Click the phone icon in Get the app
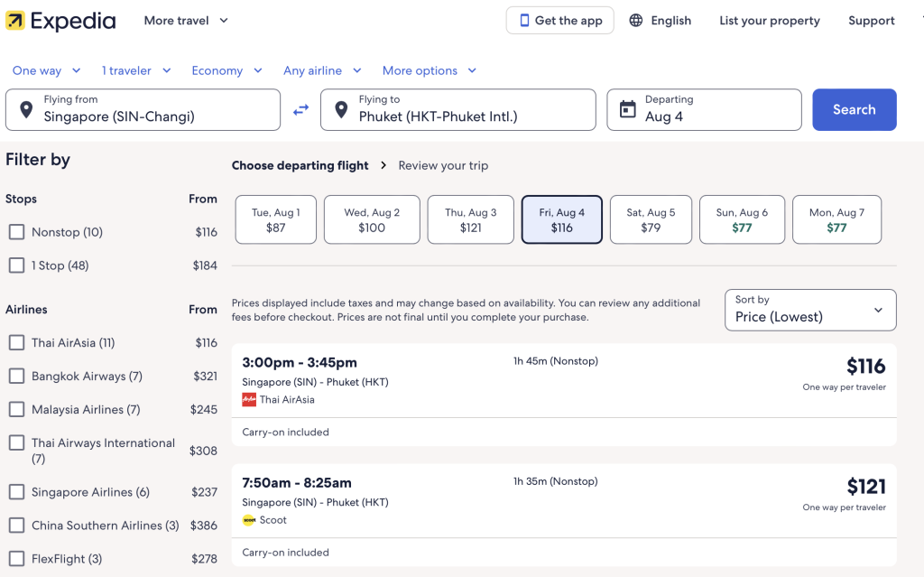The image size is (924, 577). (x=524, y=21)
